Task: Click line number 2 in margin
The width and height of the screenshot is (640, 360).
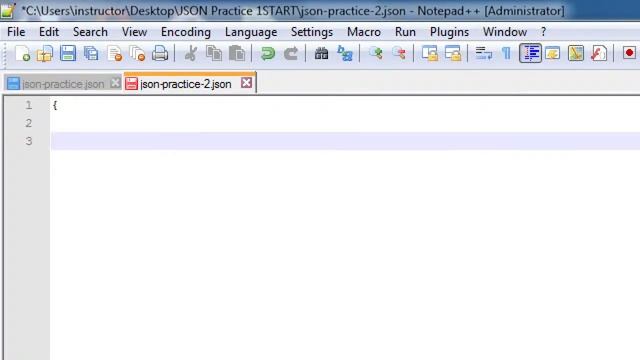Action: point(29,123)
